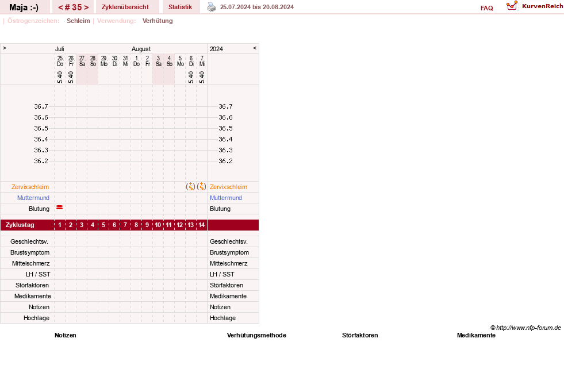The height and width of the screenshot is (392, 564).
Task: Click the left Hochlage row label
Action: point(36,318)
